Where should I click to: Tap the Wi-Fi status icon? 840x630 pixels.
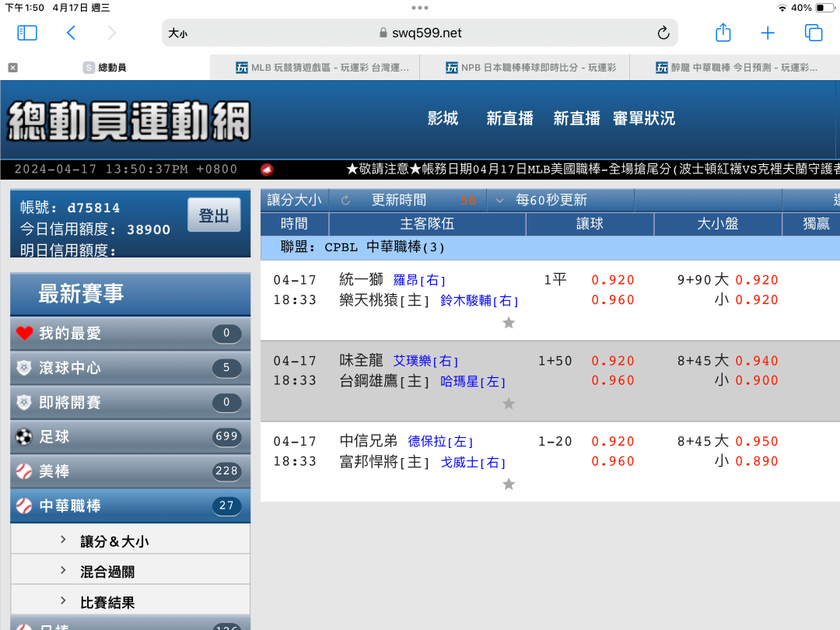coord(782,8)
